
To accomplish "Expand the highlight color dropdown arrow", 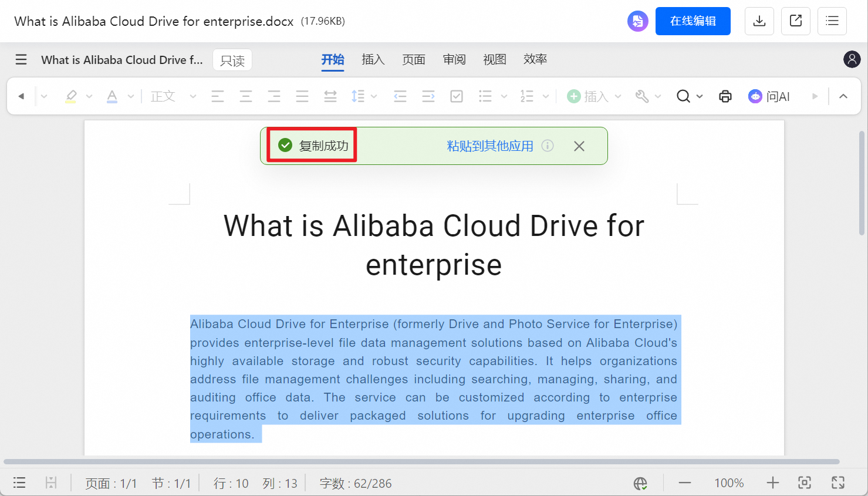I will pos(89,96).
